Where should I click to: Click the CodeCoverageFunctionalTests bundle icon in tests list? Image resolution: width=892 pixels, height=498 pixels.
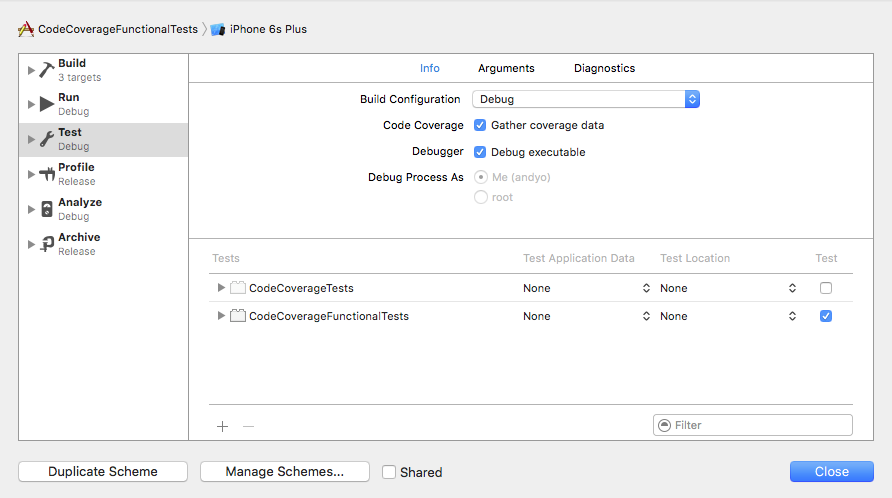point(238,315)
